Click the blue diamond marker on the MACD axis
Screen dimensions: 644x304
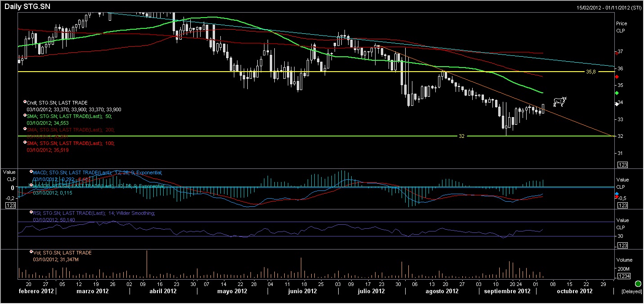coord(616,193)
